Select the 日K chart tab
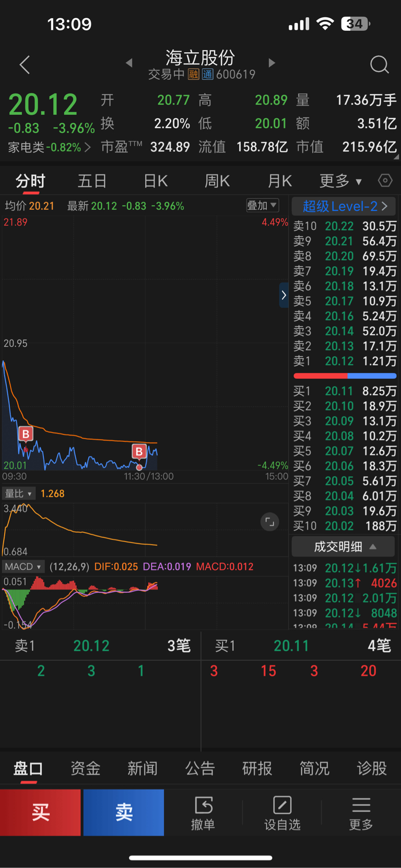 coord(156,181)
